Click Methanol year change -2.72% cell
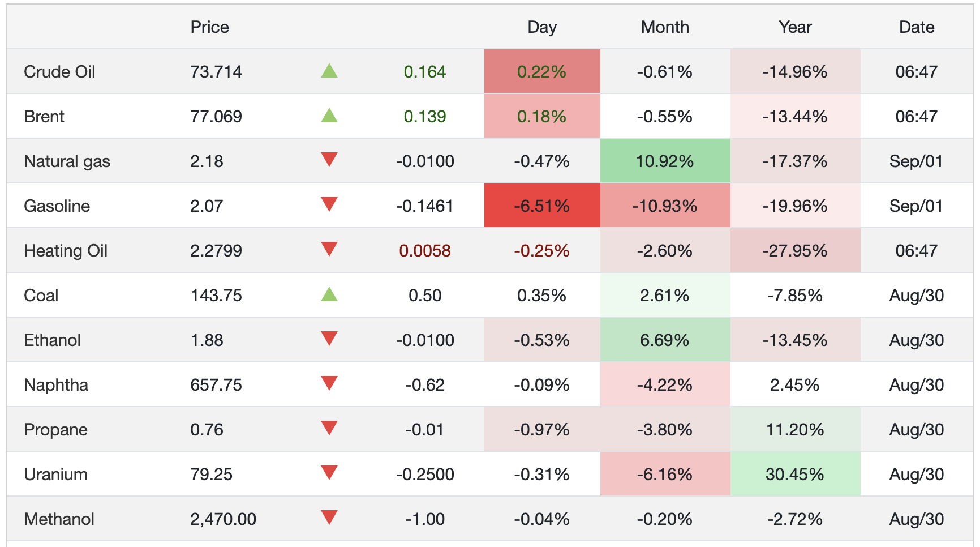The image size is (980, 547). click(795, 519)
